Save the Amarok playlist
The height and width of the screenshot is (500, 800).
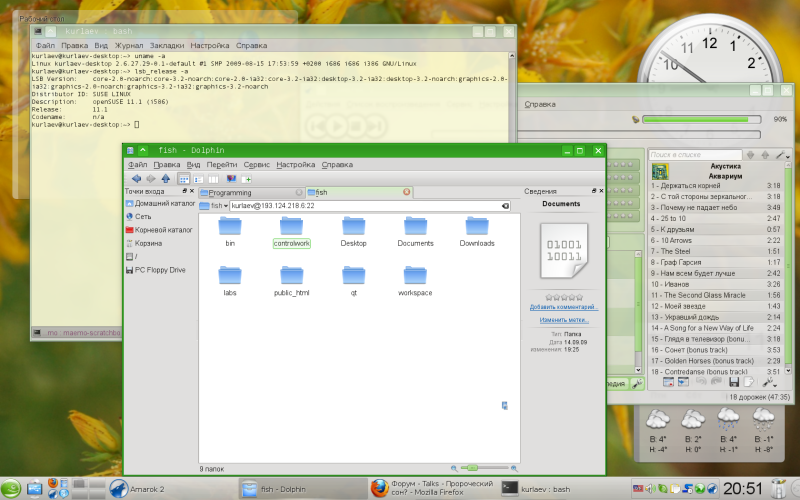[734, 382]
